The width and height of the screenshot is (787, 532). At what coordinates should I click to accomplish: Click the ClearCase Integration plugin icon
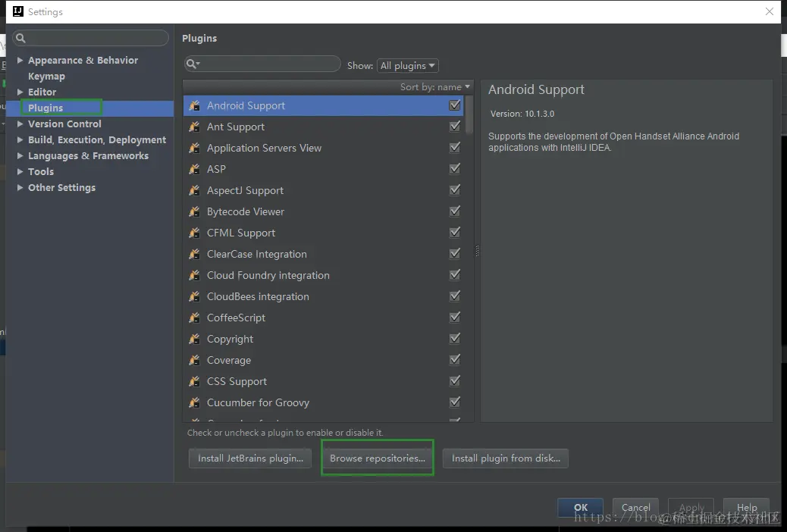[x=194, y=254]
